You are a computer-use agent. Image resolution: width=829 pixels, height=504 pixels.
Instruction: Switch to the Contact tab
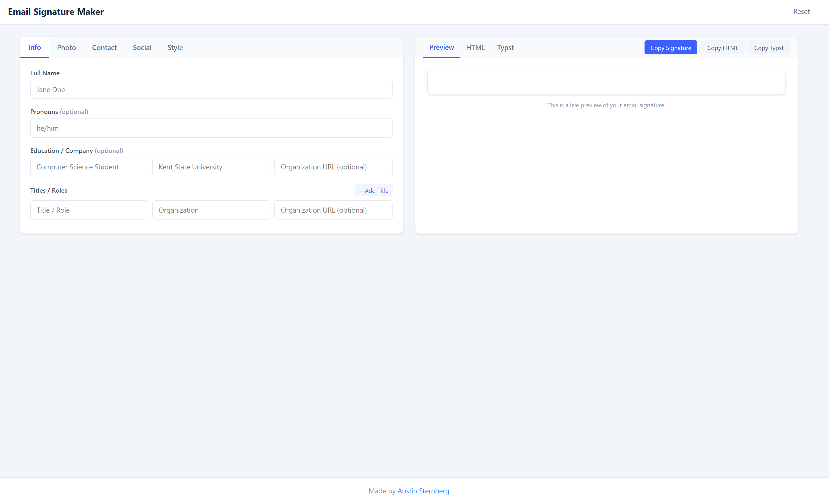click(x=104, y=48)
